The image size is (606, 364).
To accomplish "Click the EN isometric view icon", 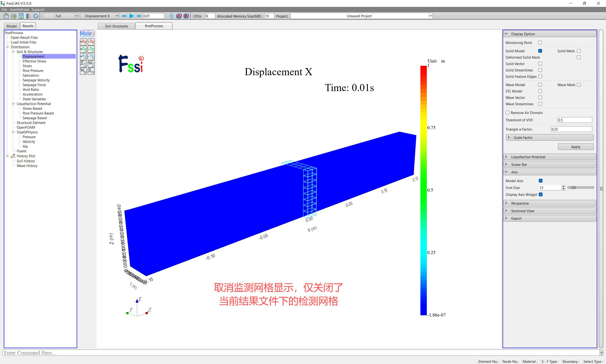I will click(x=91, y=71).
